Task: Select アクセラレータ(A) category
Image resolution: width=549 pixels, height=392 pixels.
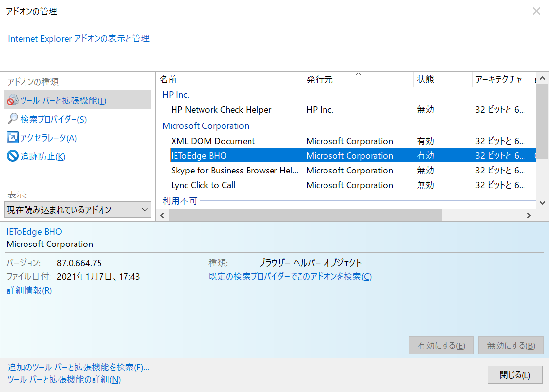Action: [x=49, y=138]
